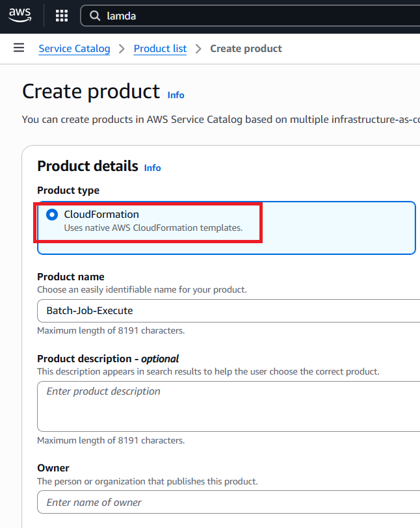This screenshot has width=420, height=528.
Task: Click the Owner name input field
Action: click(x=228, y=502)
